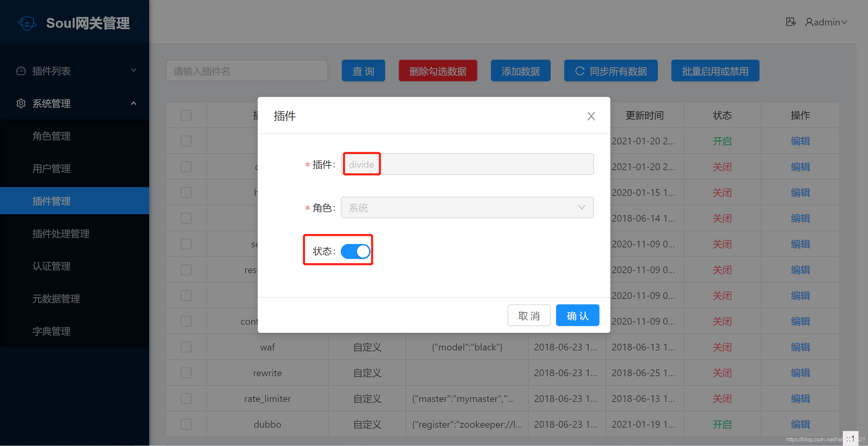
Task: Open 元数据管理 menu item
Action: pyautogui.click(x=56, y=299)
